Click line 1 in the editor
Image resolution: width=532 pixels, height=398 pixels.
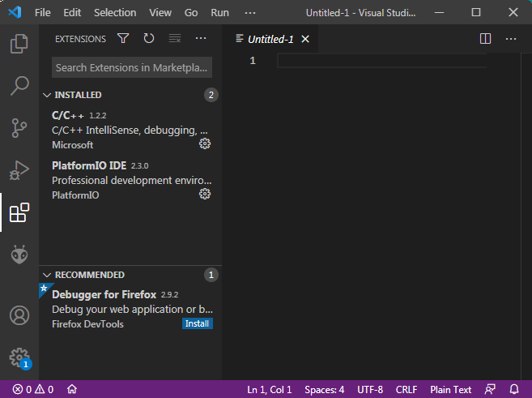click(382, 61)
